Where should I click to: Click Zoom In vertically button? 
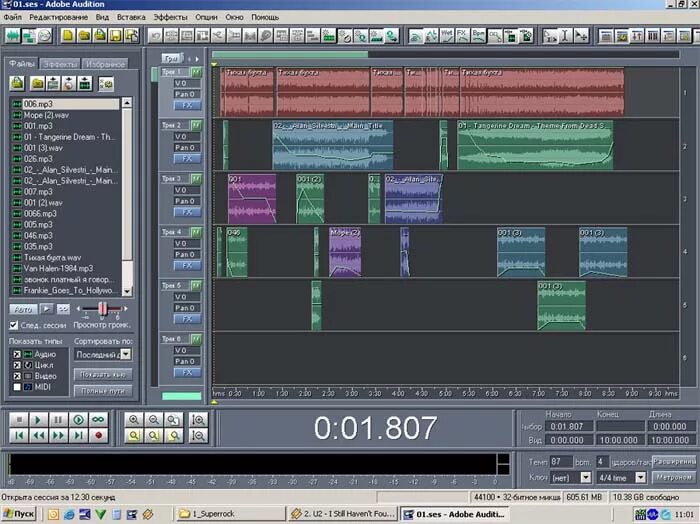[x=198, y=420]
